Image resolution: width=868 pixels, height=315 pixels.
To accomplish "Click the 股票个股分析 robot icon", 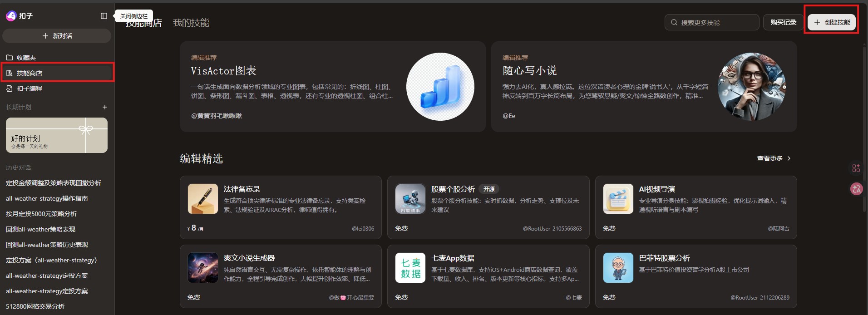I will (410, 199).
